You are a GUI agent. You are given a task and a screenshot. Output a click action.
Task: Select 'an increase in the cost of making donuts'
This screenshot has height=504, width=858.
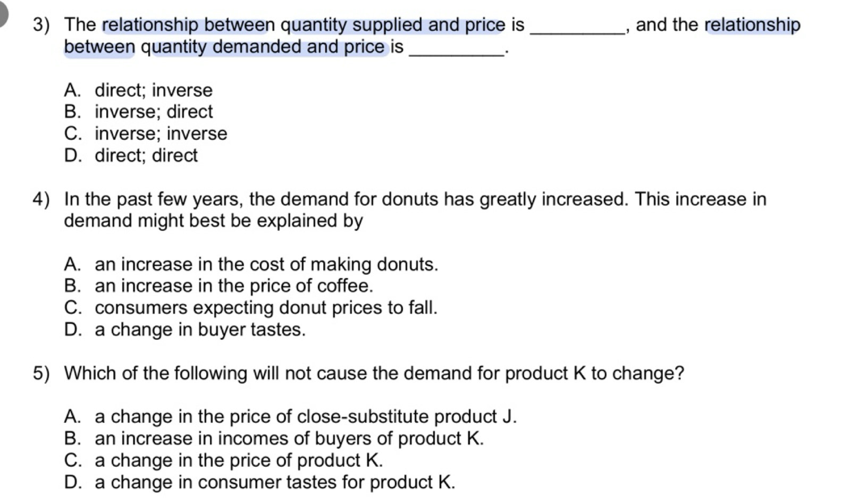pos(266,264)
